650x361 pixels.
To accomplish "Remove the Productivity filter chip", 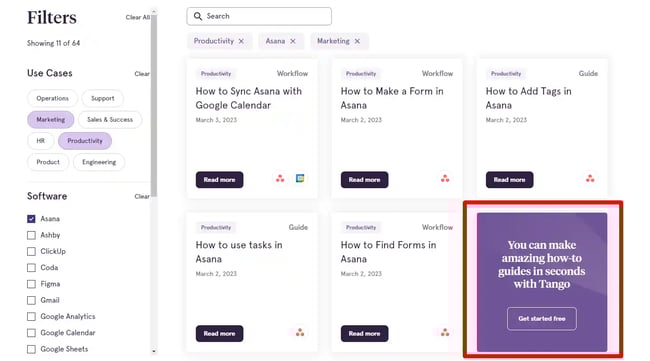I will (241, 41).
